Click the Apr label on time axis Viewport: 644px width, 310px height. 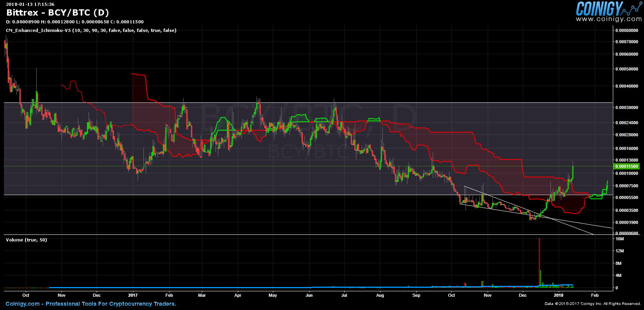tap(238, 295)
